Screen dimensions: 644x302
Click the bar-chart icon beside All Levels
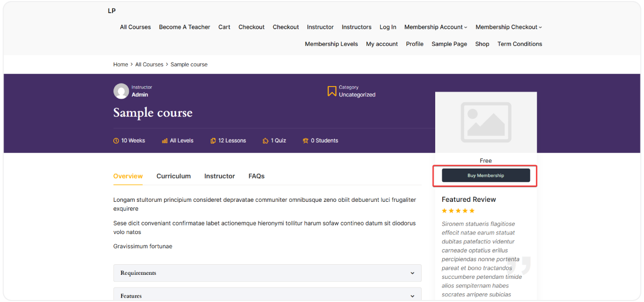click(165, 140)
